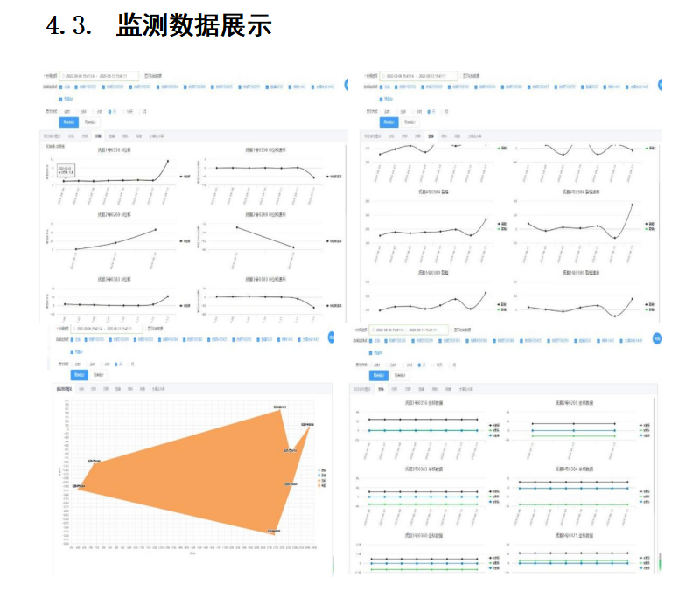
Task: Click the blue circular button in the bottom-right panel's corner
Action: (x=659, y=337)
